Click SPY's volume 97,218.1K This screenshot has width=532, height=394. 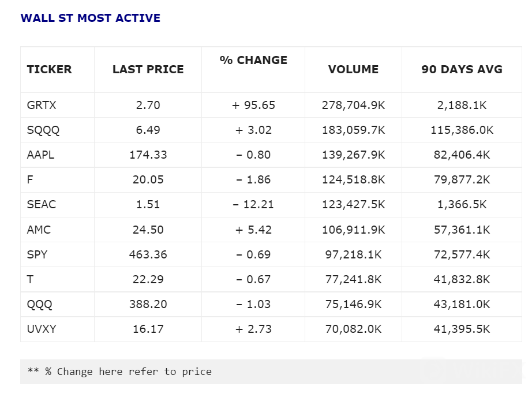(x=353, y=254)
